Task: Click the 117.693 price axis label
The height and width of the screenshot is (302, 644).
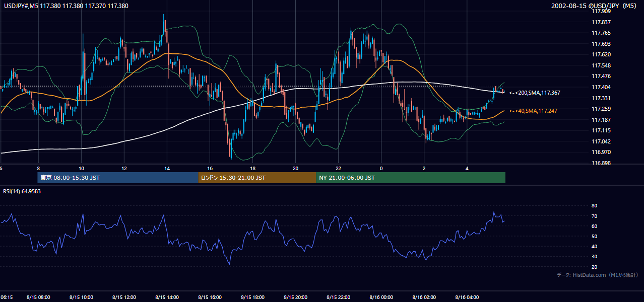Action: (x=601, y=44)
